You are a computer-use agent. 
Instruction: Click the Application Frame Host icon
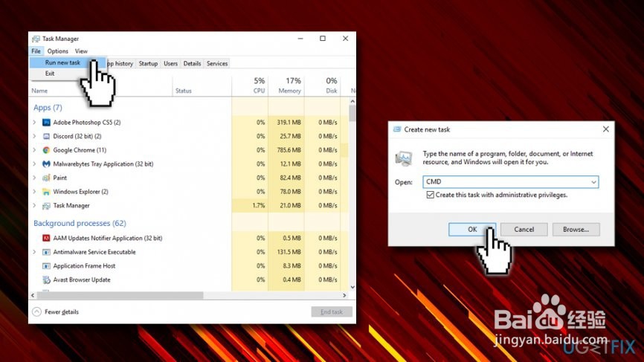(x=46, y=266)
